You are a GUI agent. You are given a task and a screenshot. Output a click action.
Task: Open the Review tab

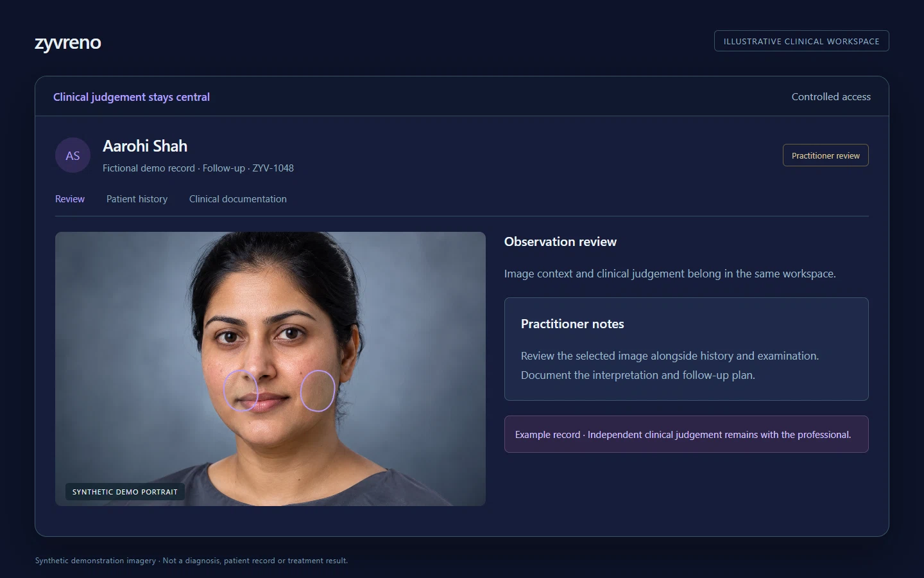click(x=70, y=199)
